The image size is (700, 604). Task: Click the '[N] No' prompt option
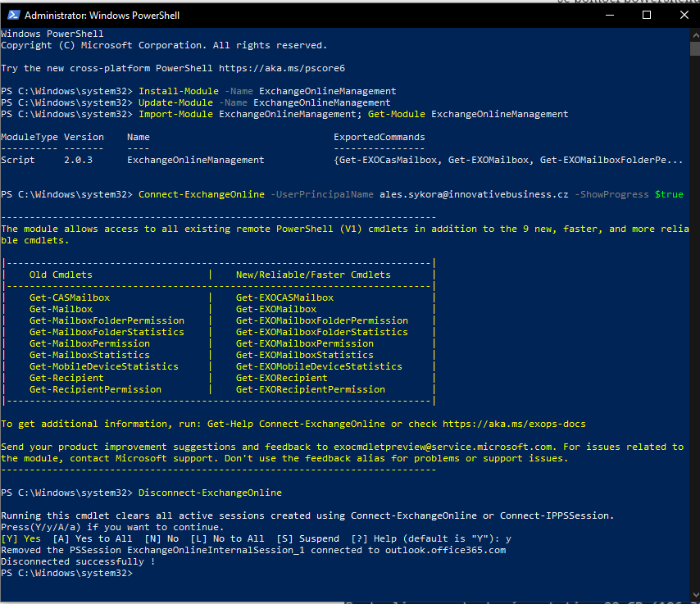161,538
